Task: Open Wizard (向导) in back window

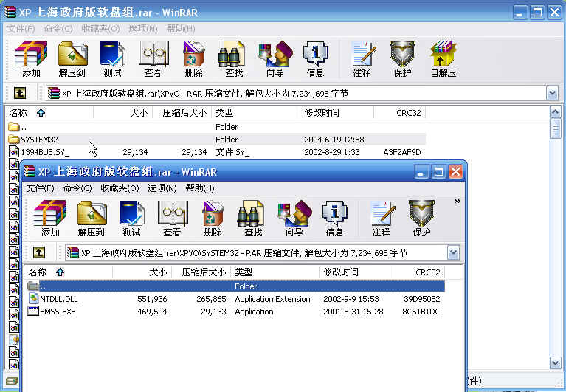Action: point(275,59)
